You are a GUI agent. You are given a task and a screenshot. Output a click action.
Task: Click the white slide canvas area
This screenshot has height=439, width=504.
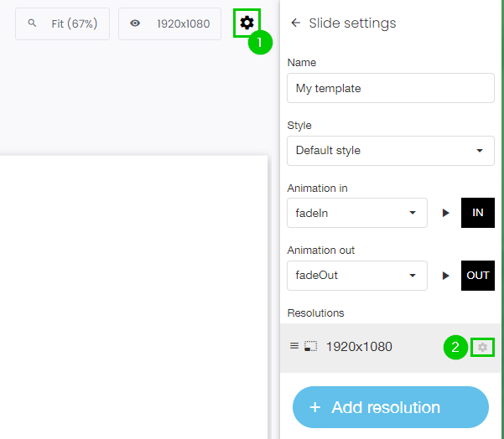pyautogui.click(x=134, y=293)
